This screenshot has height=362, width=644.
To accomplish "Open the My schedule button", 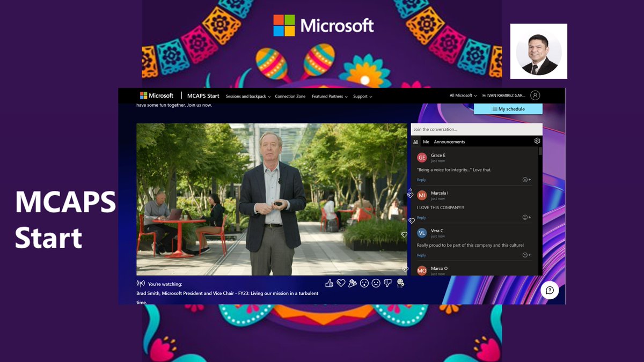I will coord(508,109).
